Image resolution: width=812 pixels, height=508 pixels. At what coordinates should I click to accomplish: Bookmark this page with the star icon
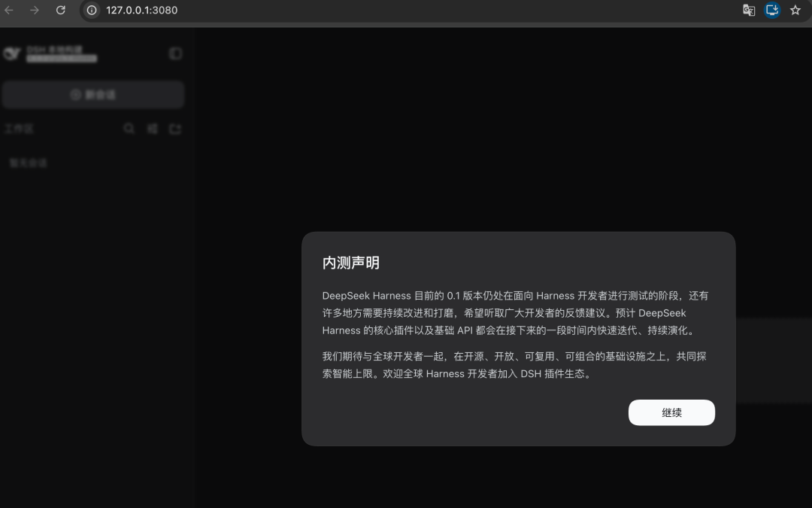click(795, 10)
